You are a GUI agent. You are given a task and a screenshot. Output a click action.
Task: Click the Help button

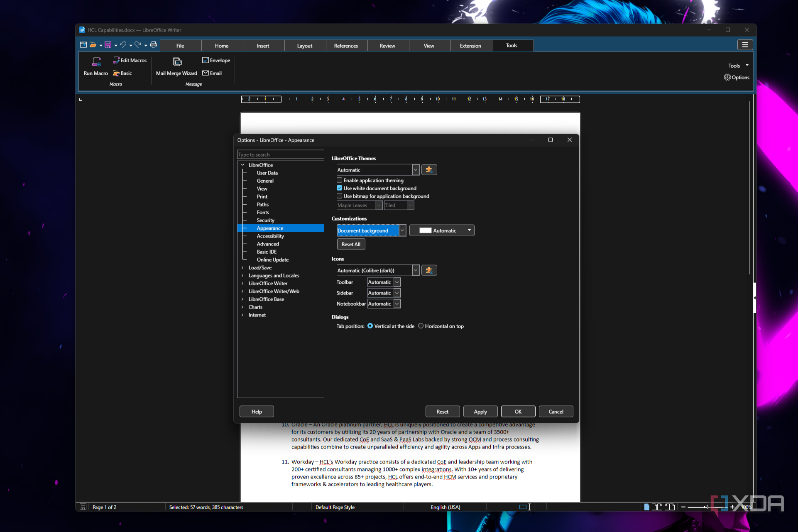point(257,412)
